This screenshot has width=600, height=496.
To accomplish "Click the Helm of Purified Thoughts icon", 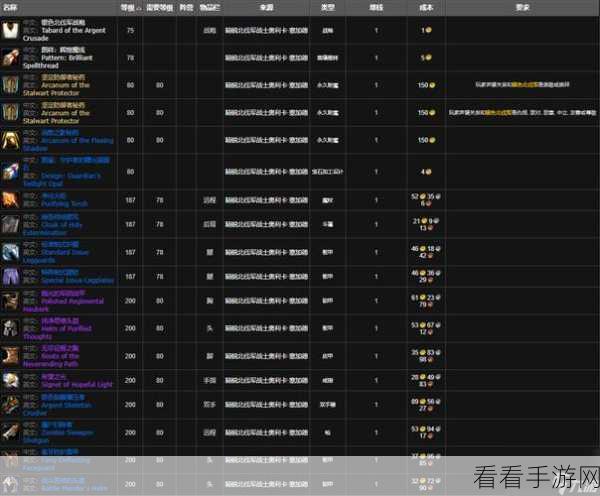I will pyautogui.click(x=10, y=328).
